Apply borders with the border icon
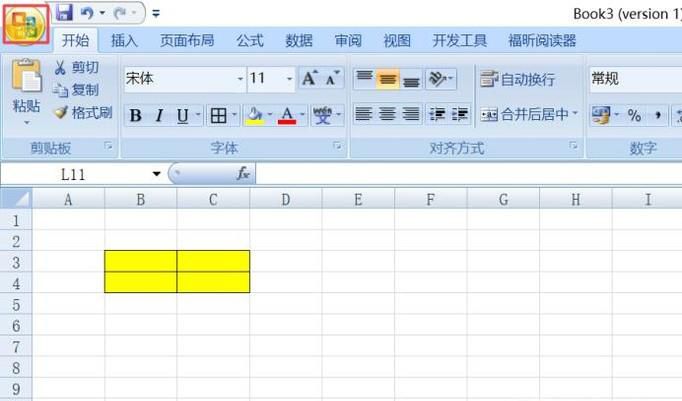This screenshot has width=682, height=401. [218, 115]
